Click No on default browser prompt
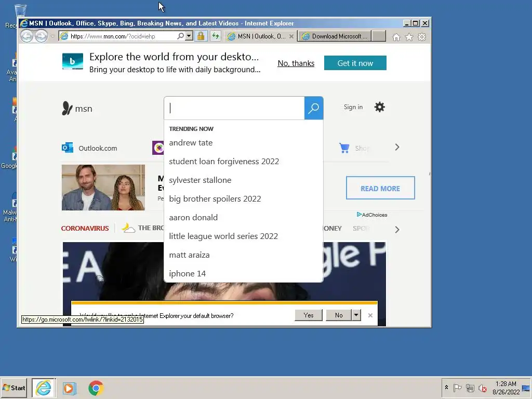This screenshot has width=532, height=399. (x=339, y=315)
